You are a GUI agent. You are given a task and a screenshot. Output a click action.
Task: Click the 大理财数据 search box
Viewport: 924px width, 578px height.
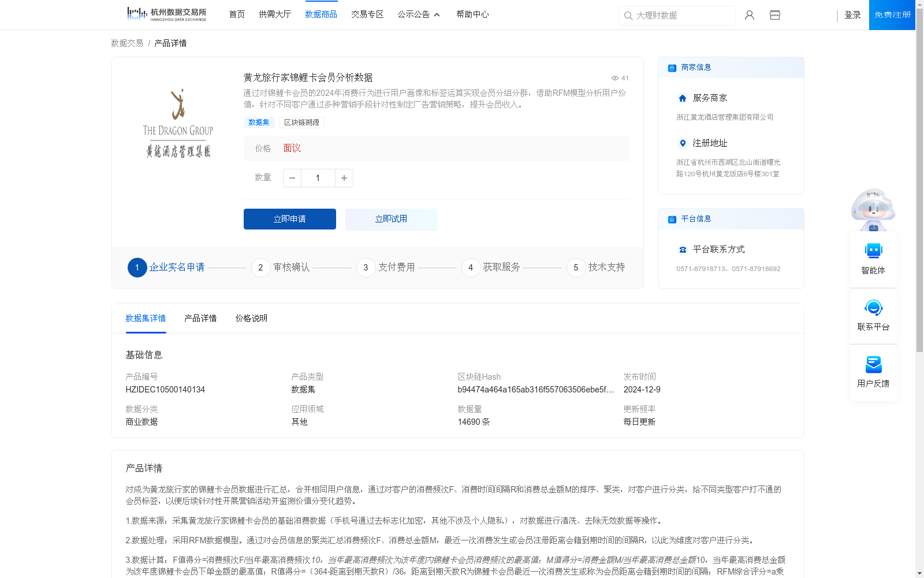[677, 16]
